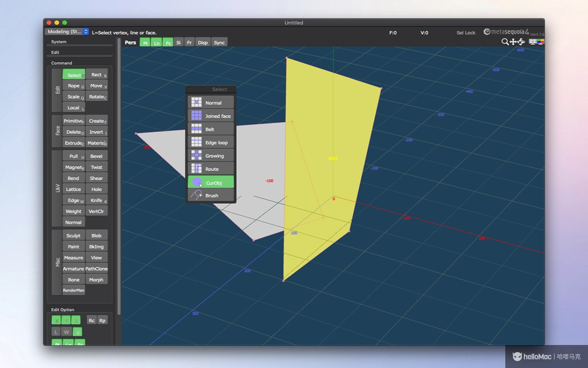Select Route mode in Select popup
Screen dimensions: 588x368
[211, 169]
